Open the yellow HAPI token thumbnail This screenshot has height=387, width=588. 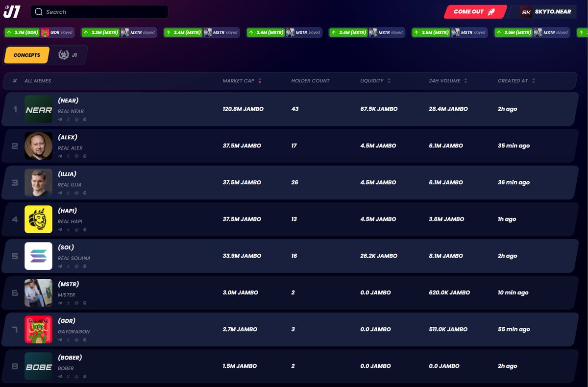(39, 219)
